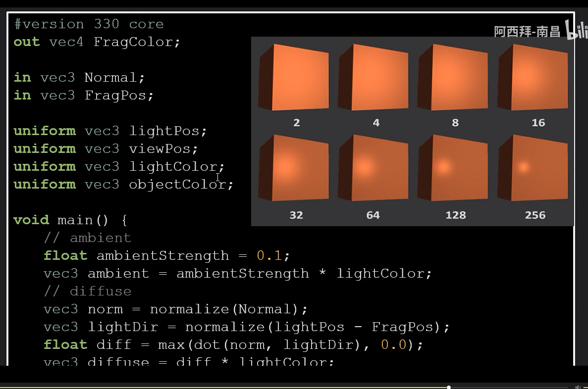Click the line declaring FragColor output
The height and width of the screenshot is (389, 588).
click(x=98, y=42)
